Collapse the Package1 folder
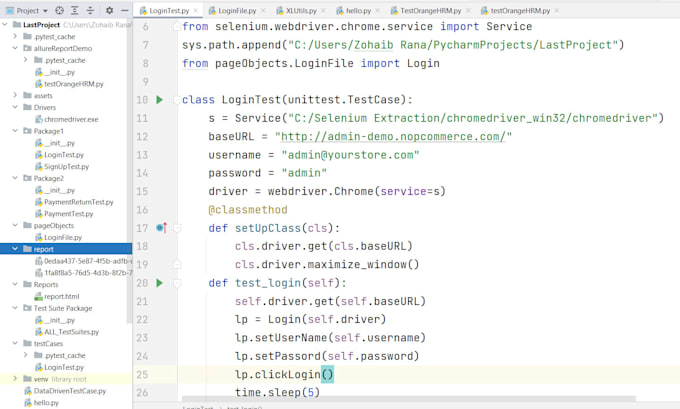This screenshot has width=680, height=409. tap(15, 131)
